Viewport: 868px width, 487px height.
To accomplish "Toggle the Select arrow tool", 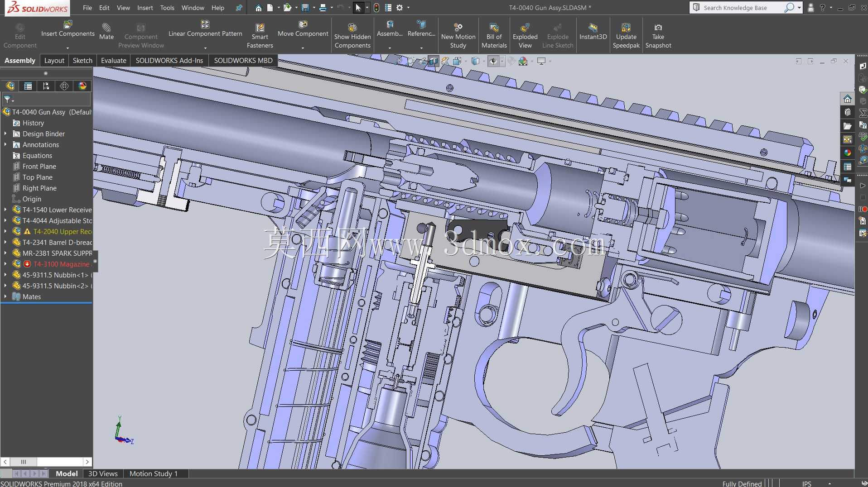I will pos(358,8).
